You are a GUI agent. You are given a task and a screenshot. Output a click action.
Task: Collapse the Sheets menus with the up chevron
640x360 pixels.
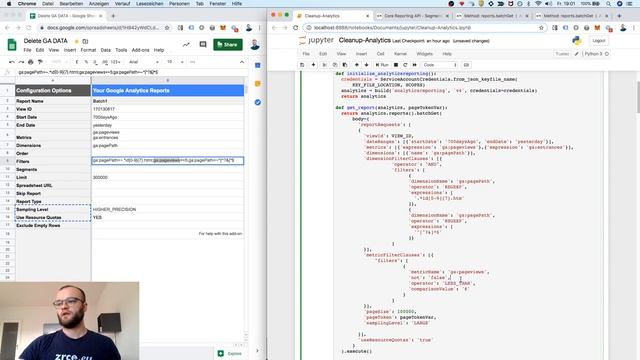point(242,62)
